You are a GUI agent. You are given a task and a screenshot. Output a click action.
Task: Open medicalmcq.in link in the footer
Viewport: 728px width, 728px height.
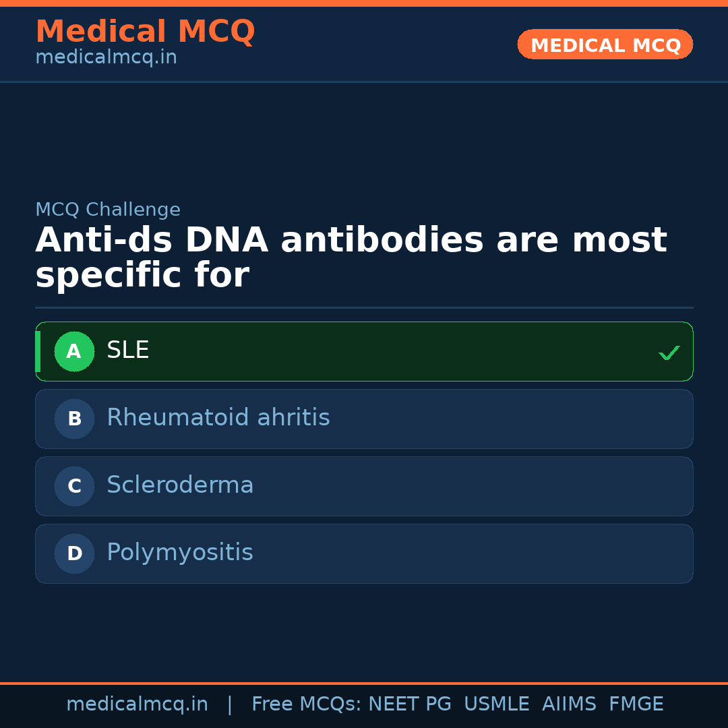pyautogui.click(x=137, y=704)
